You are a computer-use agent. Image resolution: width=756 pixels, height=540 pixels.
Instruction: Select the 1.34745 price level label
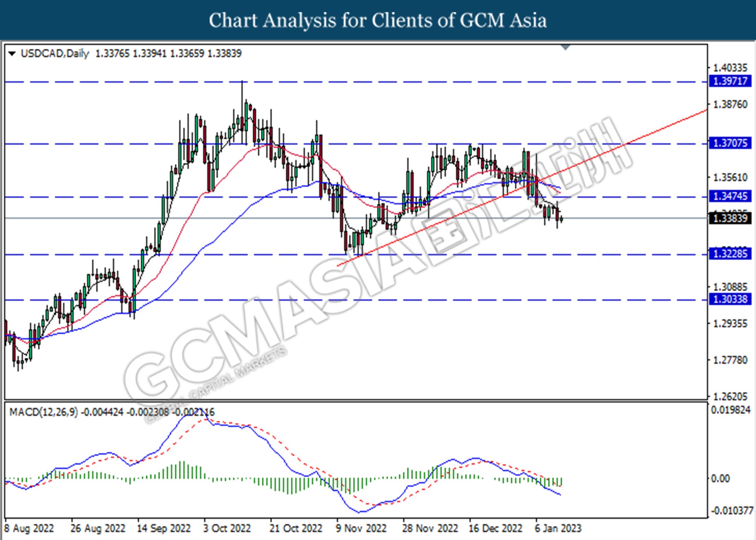tap(730, 196)
